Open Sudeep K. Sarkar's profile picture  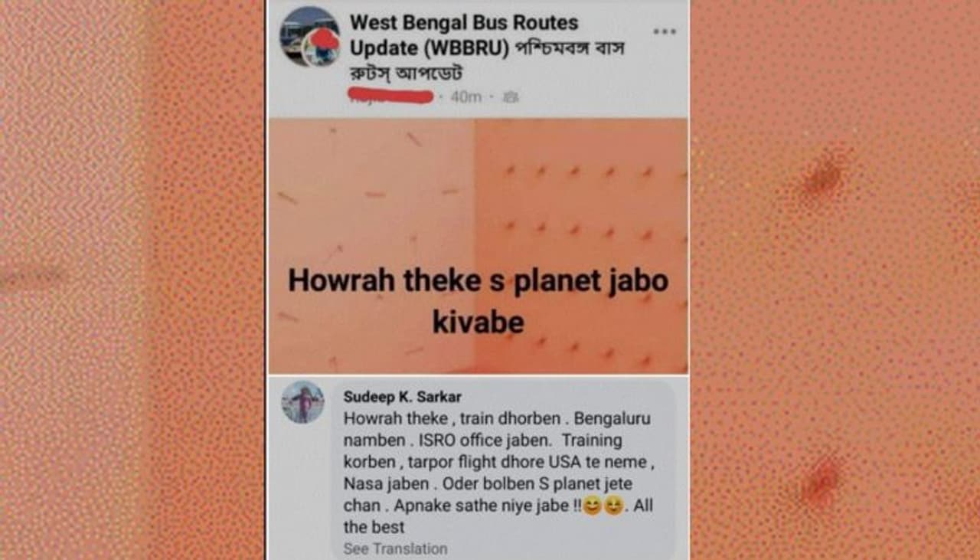(302, 401)
